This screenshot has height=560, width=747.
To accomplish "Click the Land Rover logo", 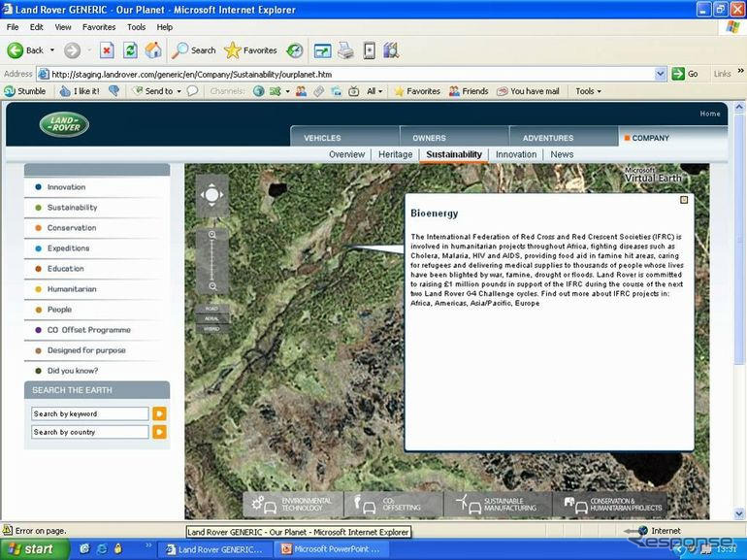I will pyautogui.click(x=64, y=125).
